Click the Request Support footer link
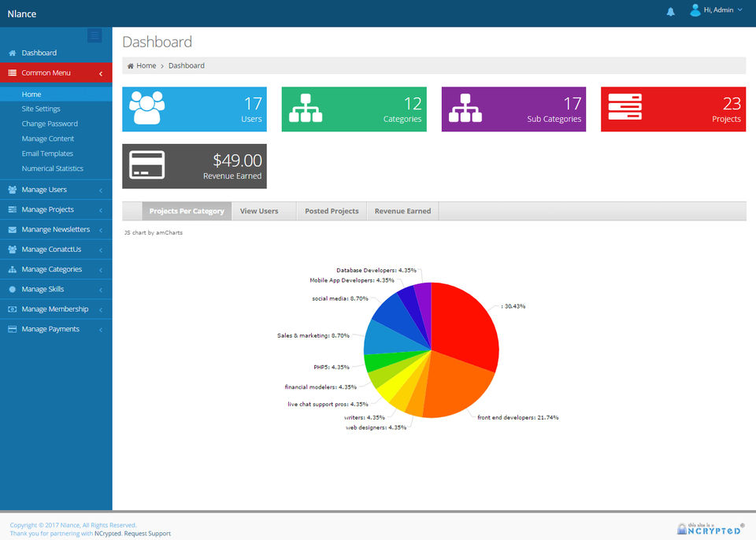 click(147, 533)
